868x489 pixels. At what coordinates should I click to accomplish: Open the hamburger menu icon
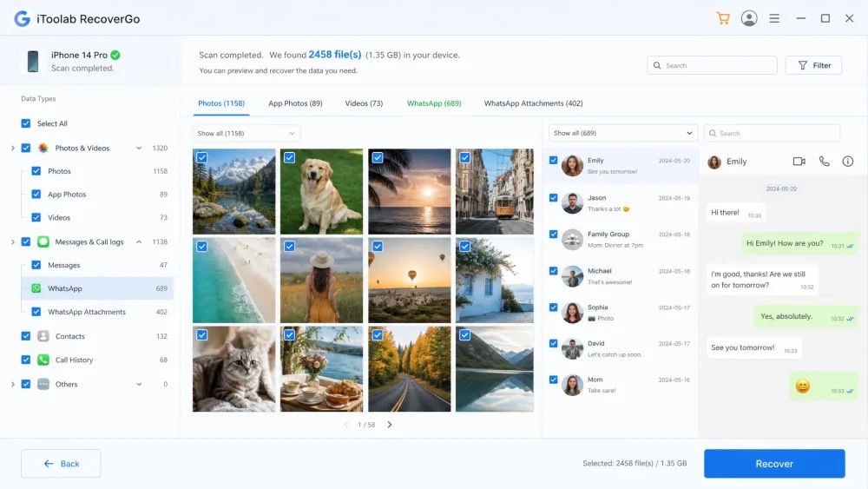tap(774, 18)
